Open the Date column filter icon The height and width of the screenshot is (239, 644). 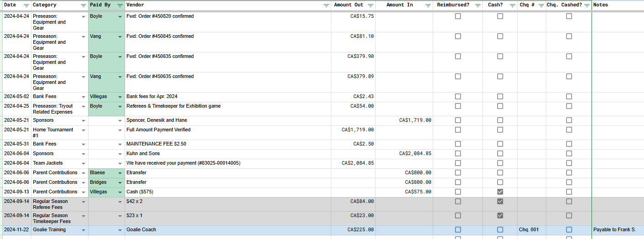point(26,5)
